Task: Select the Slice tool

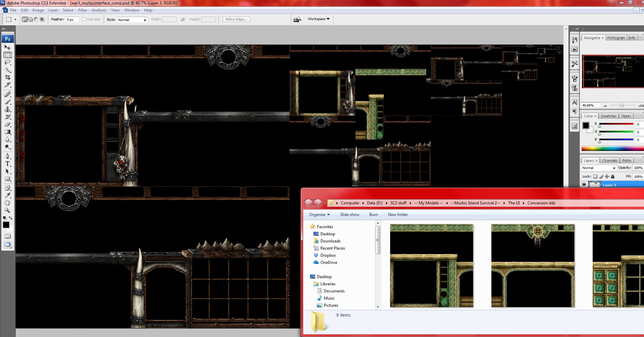Action: [7, 85]
